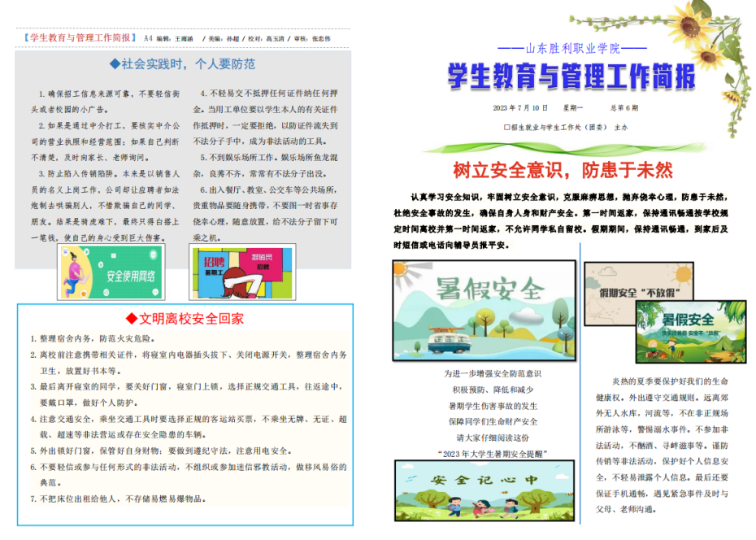The width and height of the screenshot is (756, 540).
Task: Click the blue diamond before 社会实践时 heading
Action: click(115, 63)
